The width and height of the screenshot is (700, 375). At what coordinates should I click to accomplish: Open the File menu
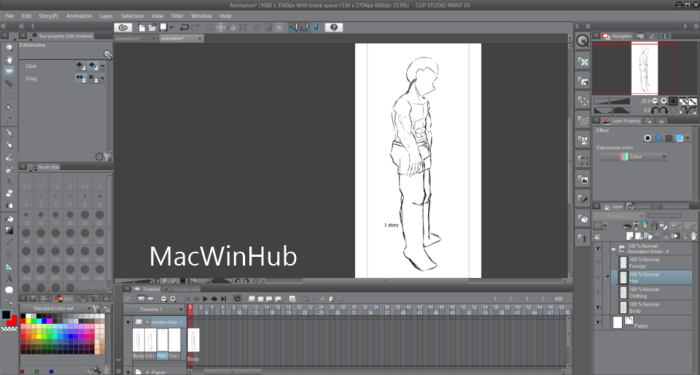(x=9, y=16)
